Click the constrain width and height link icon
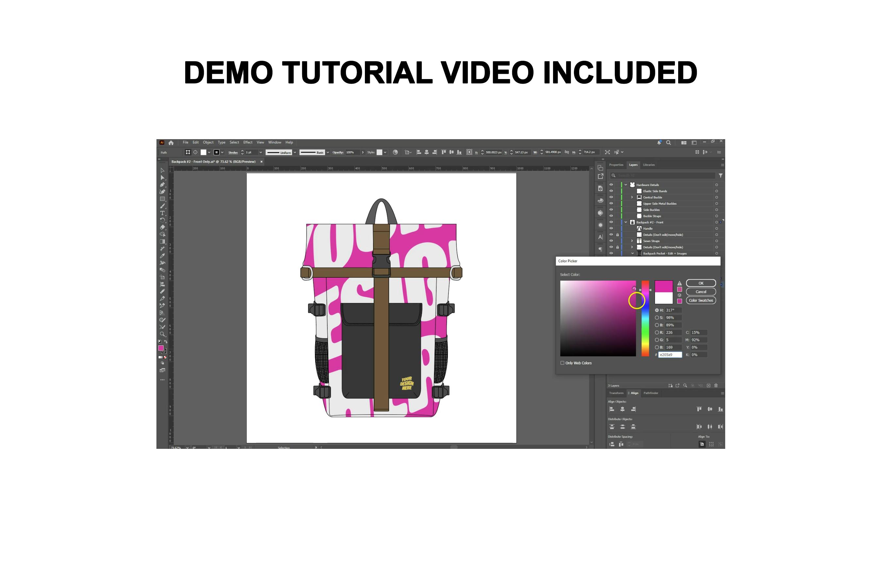Viewport: 882px width, 588px height. (x=567, y=152)
